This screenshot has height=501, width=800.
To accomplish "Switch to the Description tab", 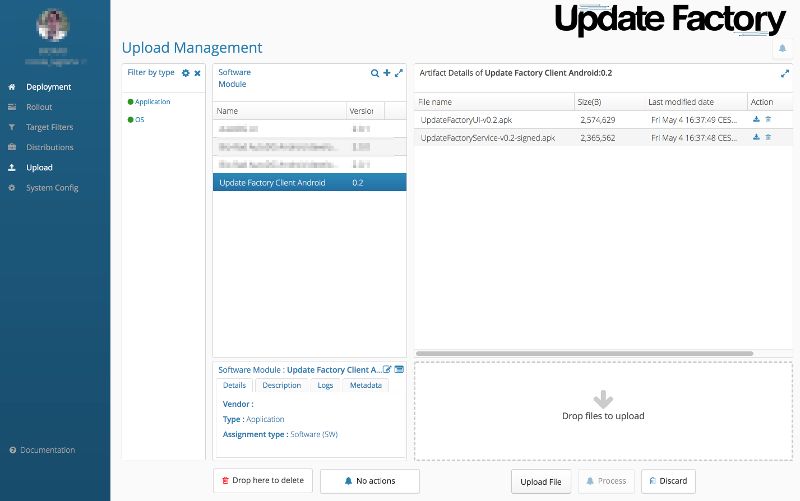I will click(x=282, y=385).
